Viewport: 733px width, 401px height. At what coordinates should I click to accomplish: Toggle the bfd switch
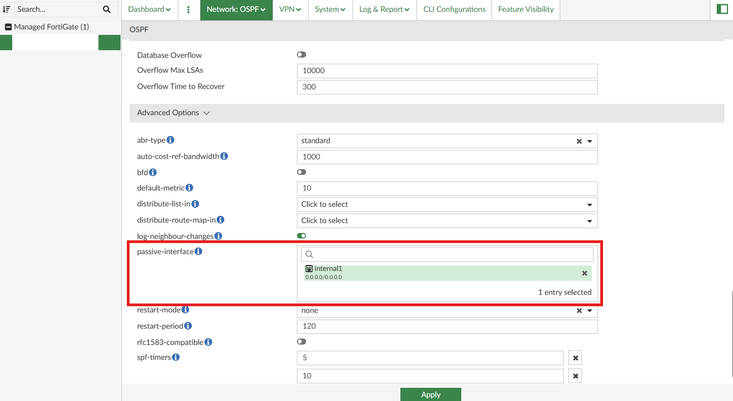pyautogui.click(x=302, y=172)
